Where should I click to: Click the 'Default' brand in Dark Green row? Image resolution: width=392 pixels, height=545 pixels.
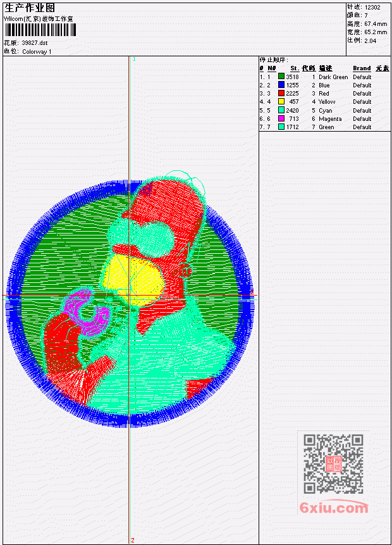click(362, 77)
